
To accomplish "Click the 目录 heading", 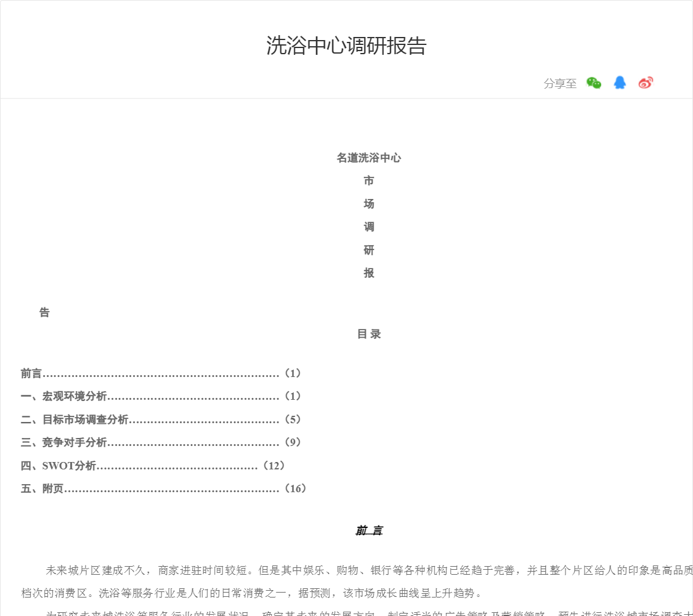I will [x=368, y=334].
